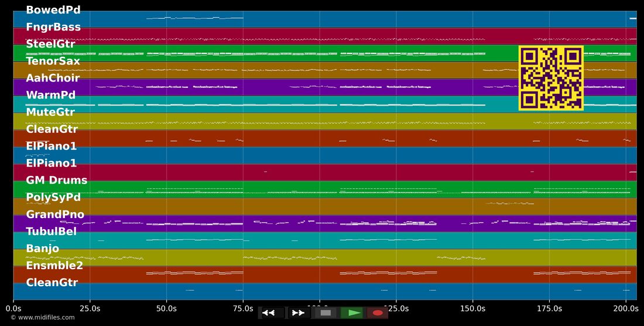Select the MuteGtr track label
The image size is (644, 326).
click(x=50, y=112)
